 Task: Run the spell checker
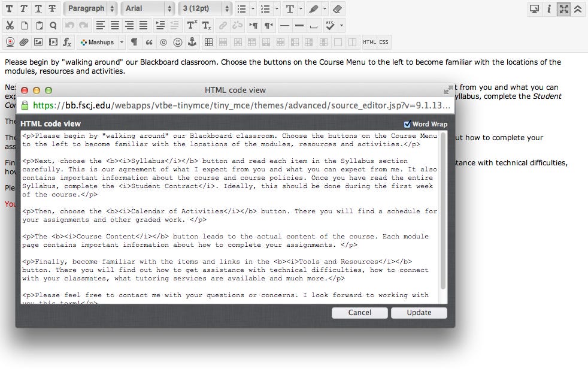[x=330, y=25]
